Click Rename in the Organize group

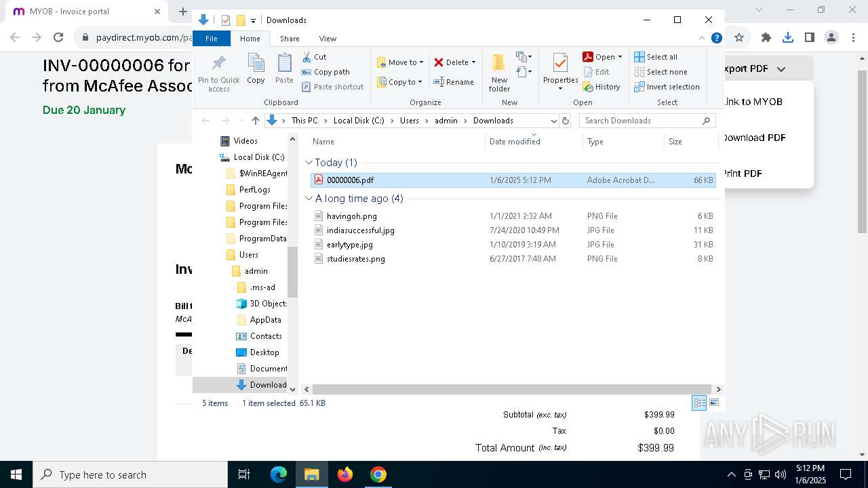[x=454, y=82]
